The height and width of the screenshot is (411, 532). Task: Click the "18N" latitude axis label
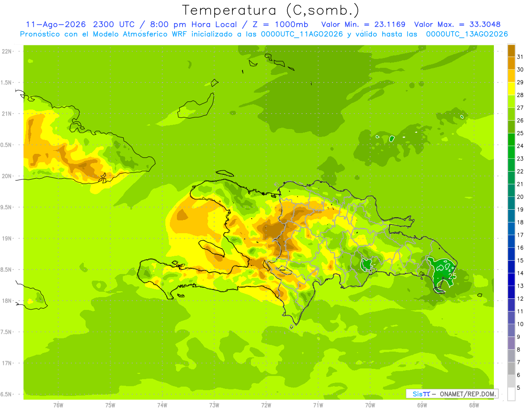[7, 301]
